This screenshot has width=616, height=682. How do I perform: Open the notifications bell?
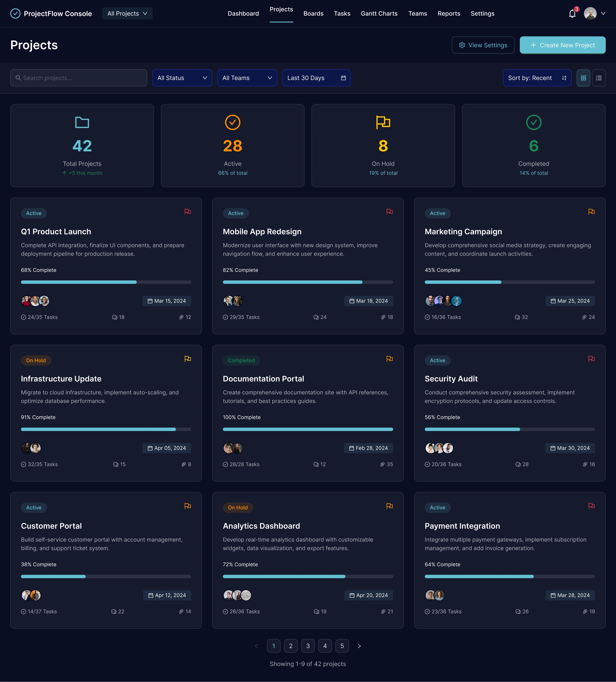[572, 14]
